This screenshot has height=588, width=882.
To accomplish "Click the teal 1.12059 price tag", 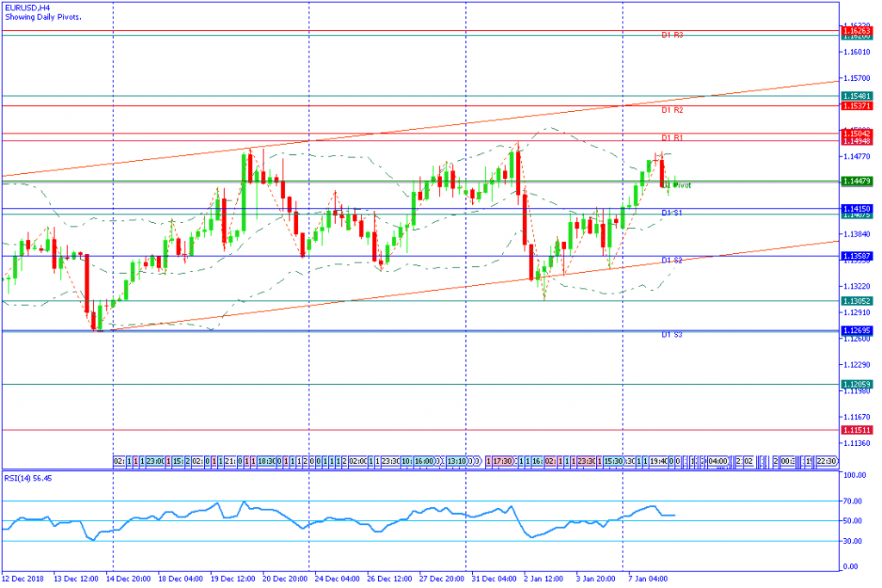I will coord(859,384).
